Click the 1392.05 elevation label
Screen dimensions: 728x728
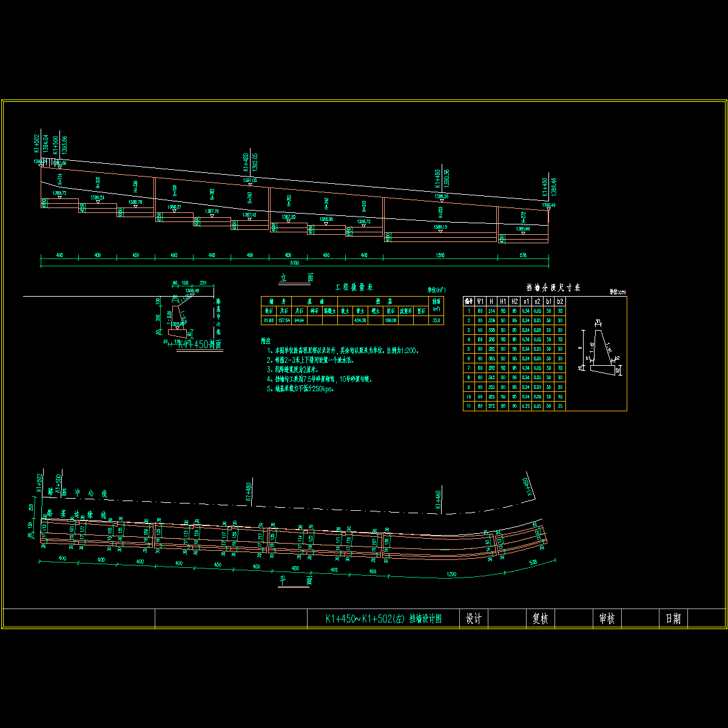click(x=255, y=162)
